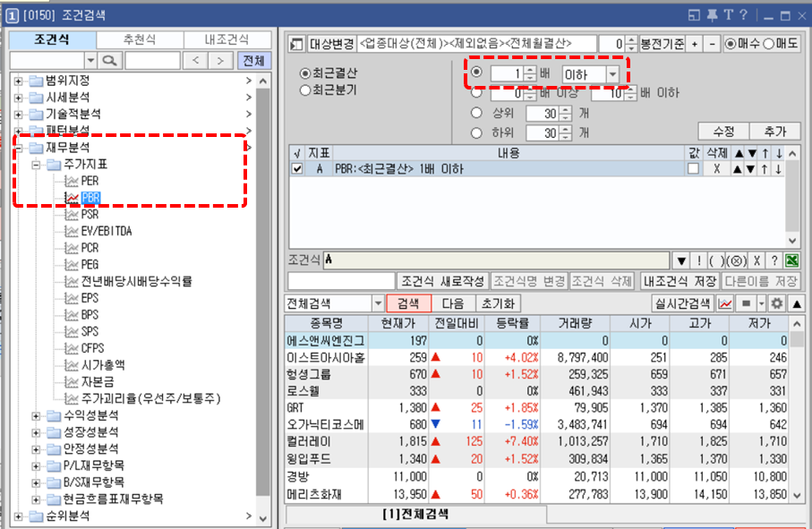Screen dimensions: 812x529
Task: Click the 초기화 button
Action: pyautogui.click(x=498, y=303)
